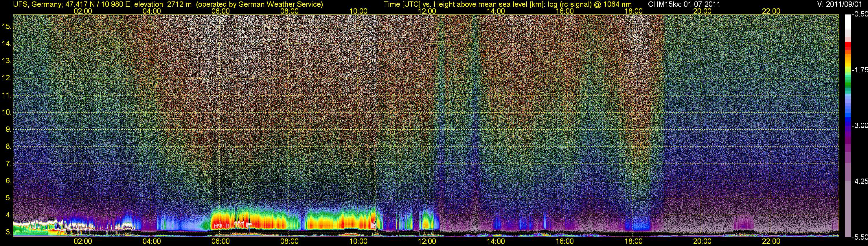Click the '-4.25' color scale value

click(860, 181)
